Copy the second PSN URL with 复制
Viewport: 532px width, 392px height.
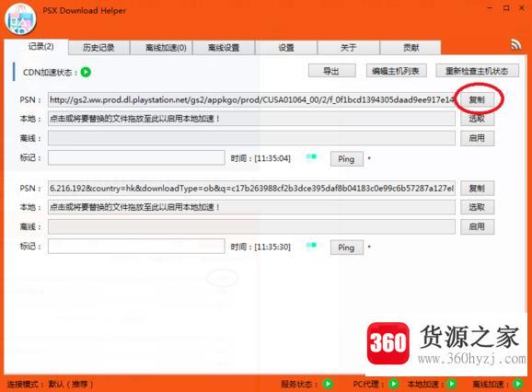coord(477,189)
